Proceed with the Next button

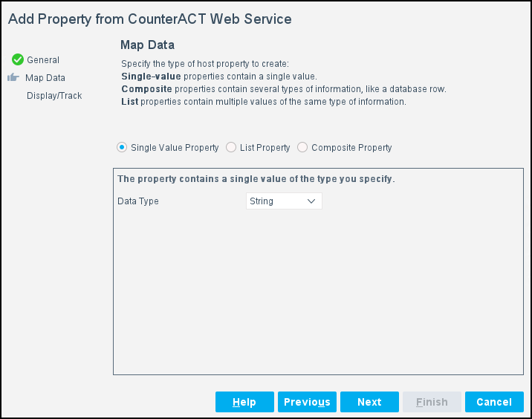pos(369,402)
